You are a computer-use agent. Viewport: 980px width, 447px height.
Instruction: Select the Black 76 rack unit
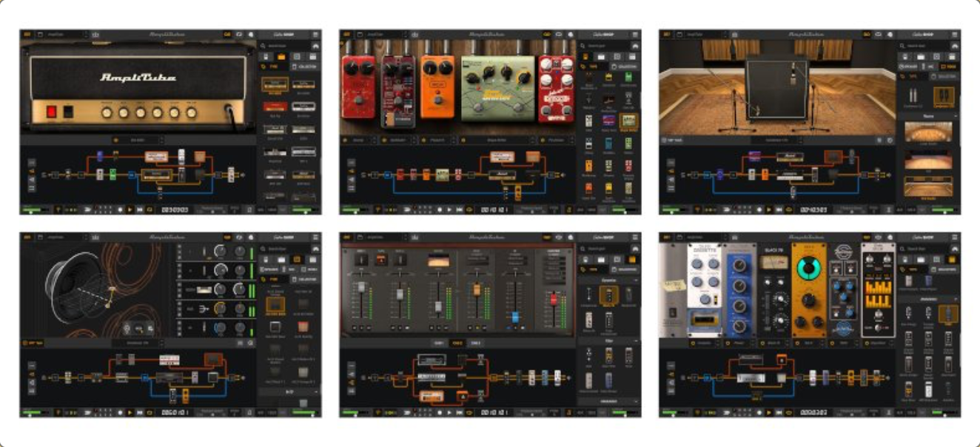773,289
